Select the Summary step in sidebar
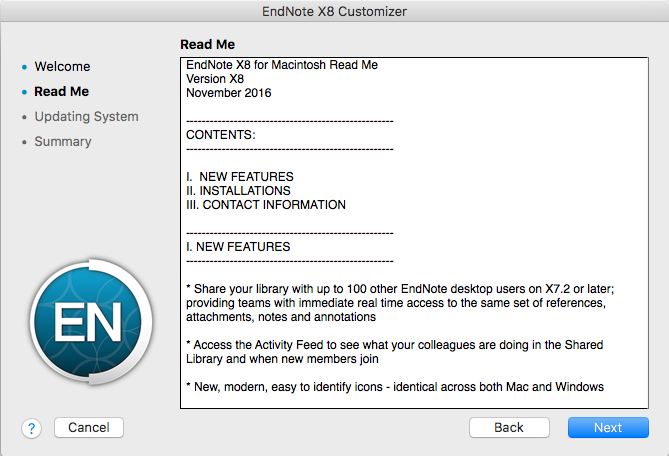The height and width of the screenshot is (456, 669). point(63,141)
